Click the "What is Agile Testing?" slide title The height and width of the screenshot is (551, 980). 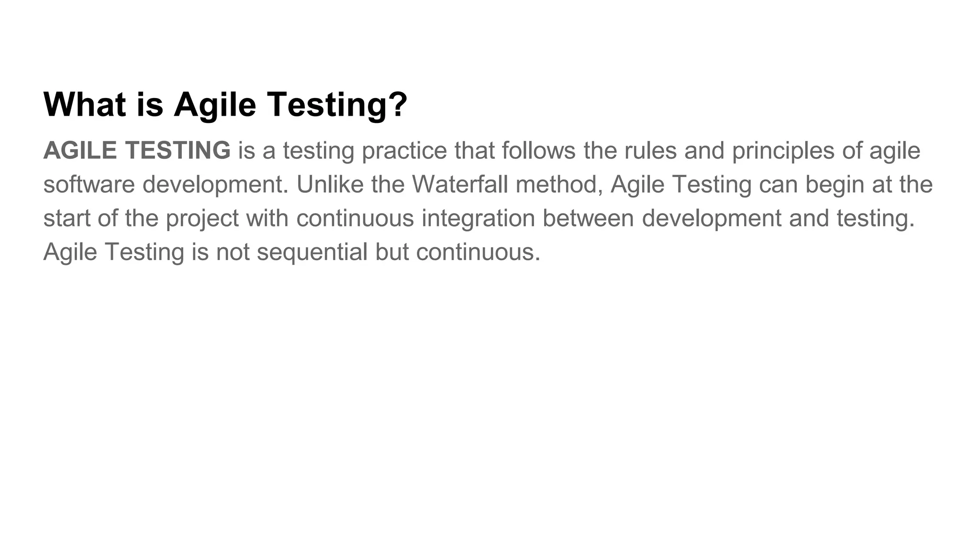coord(225,104)
